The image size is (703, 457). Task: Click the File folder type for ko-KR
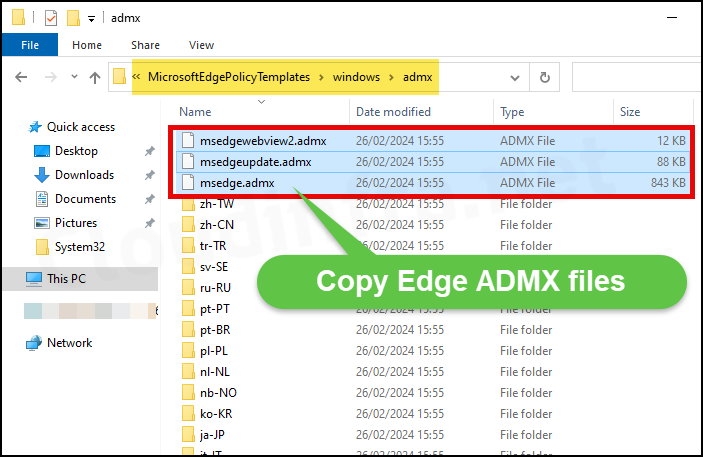pyautogui.click(x=526, y=414)
